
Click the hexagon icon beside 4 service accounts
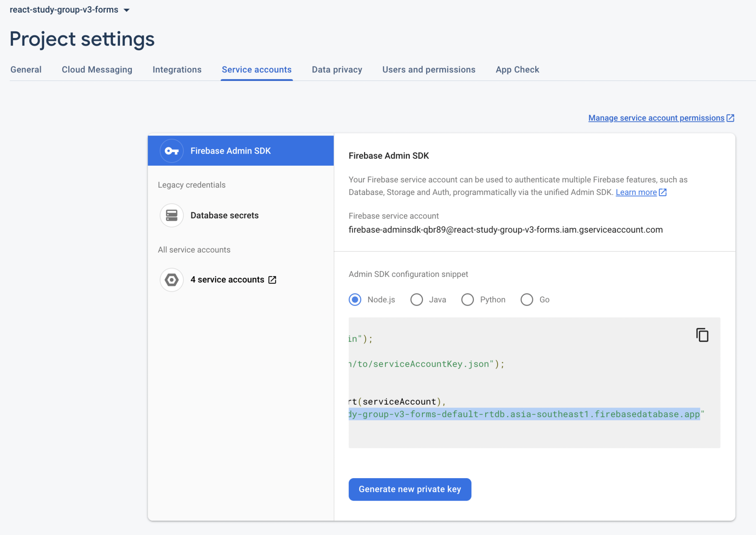pos(171,279)
